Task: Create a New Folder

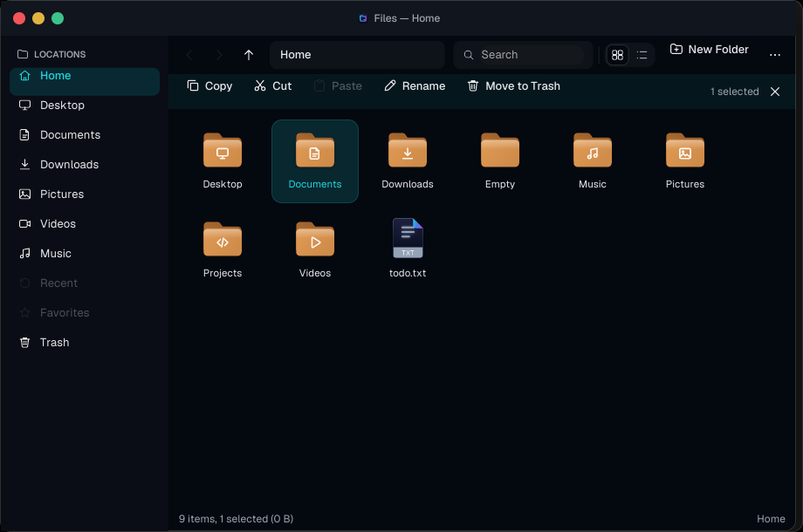Action: [x=710, y=50]
